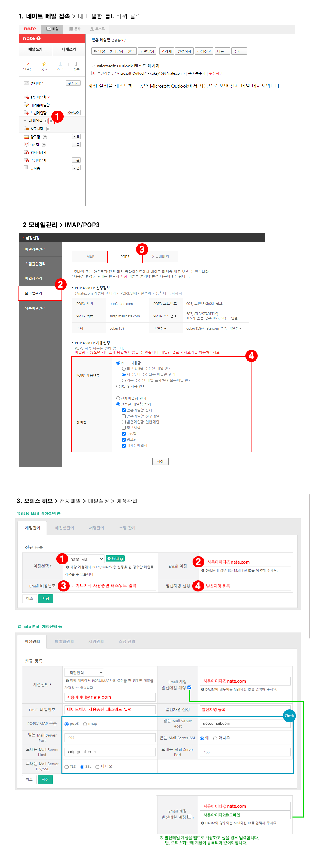Expand the nate Mail account dropdown
Image resolution: width=318 pixels, height=868 pixels.
[86, 559]
